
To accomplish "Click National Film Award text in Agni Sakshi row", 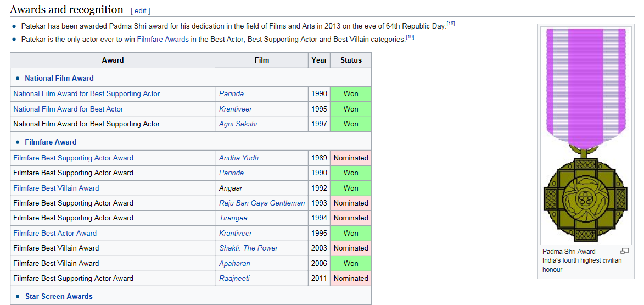I will click(x=87, y=124).
